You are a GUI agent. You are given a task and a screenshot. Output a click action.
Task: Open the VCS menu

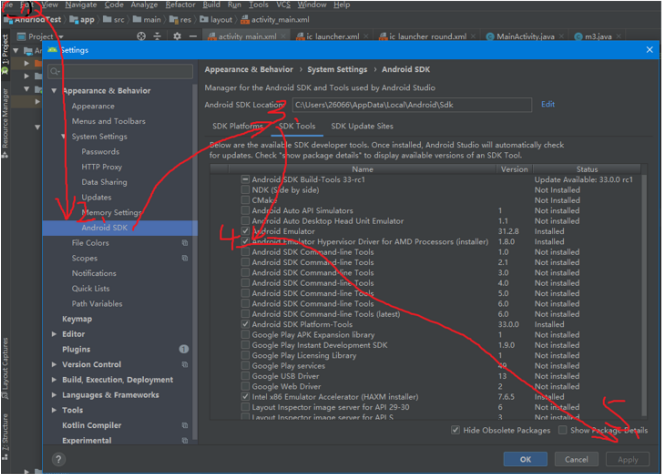click(x=283, y=5)
